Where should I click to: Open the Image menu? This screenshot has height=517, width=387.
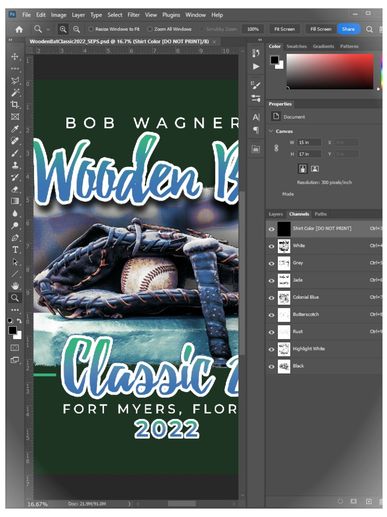click(x=58, y=15)
